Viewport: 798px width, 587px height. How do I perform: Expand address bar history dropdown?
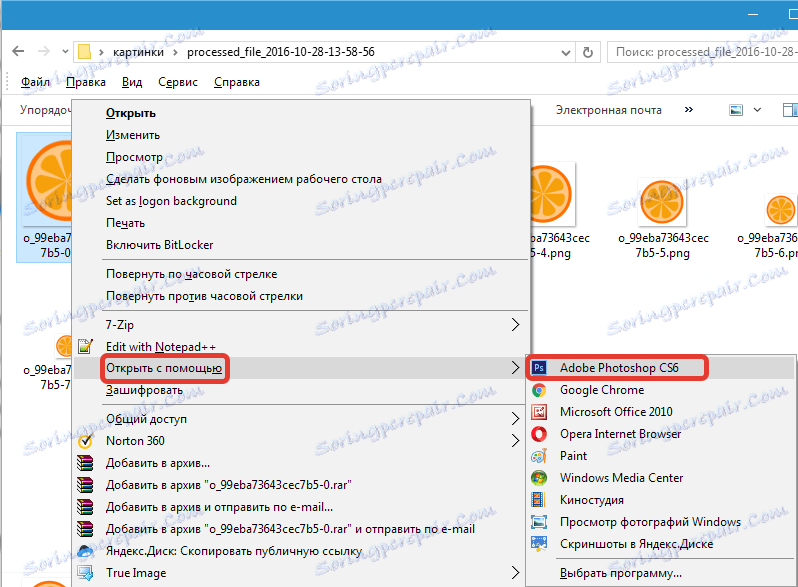pyautogui.click(x=565, y=52)
